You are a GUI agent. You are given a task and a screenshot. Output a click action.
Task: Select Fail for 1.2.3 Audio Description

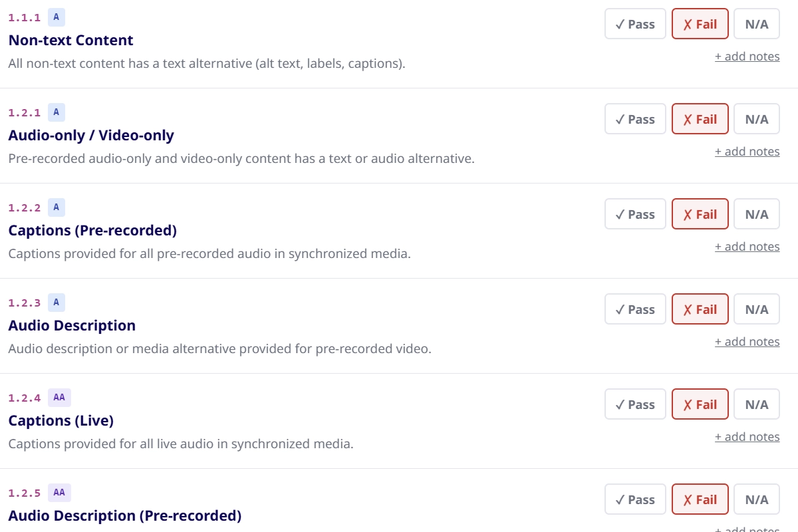click(x=700, y=309)
